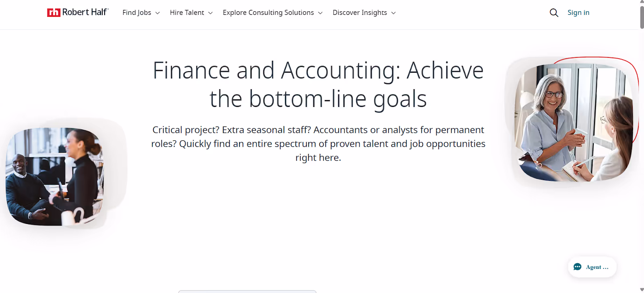Open the Hire Talent menu label

(x=187, y=12)
